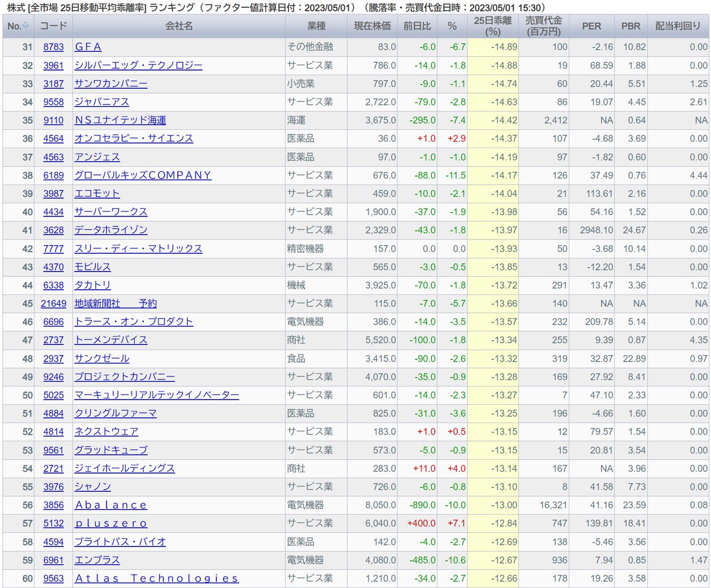Open ｐｌｕｓｚｅｒｏ company link
711x588 pixels.
[111, 524]
